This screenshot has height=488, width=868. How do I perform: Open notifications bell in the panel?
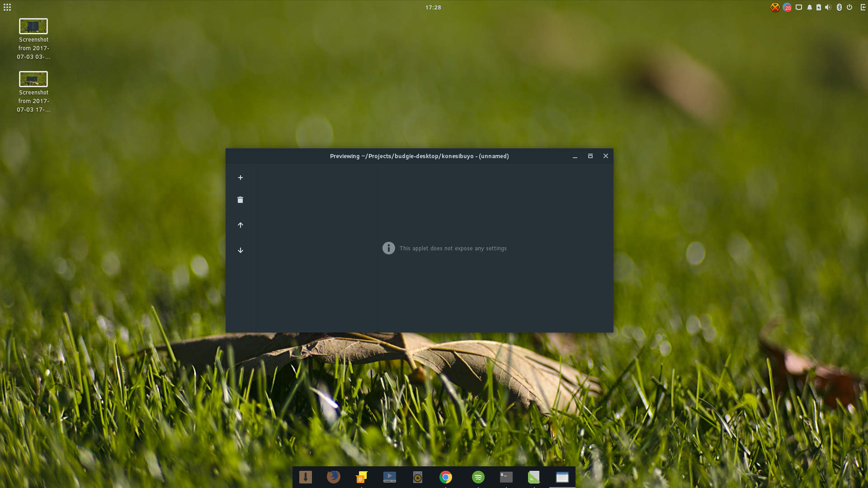810,7
